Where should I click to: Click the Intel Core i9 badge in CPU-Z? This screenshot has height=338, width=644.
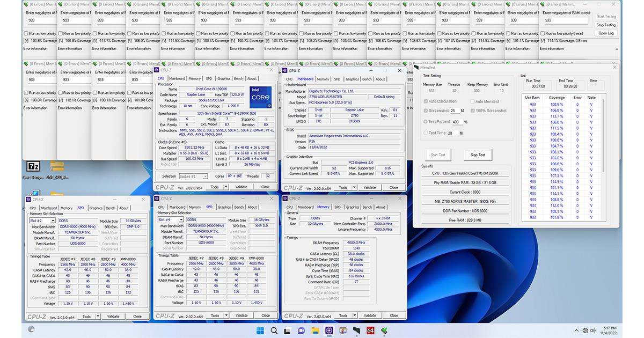(x=260, y=97)
